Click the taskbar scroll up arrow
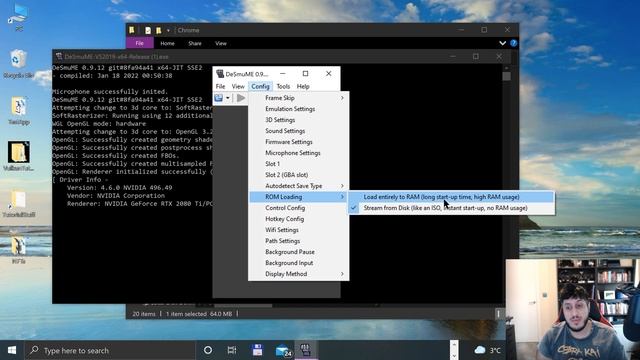 coord(454,345)
